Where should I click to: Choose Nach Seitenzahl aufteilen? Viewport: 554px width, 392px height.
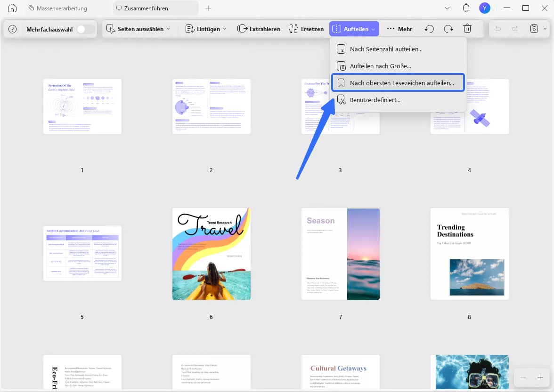398,49
